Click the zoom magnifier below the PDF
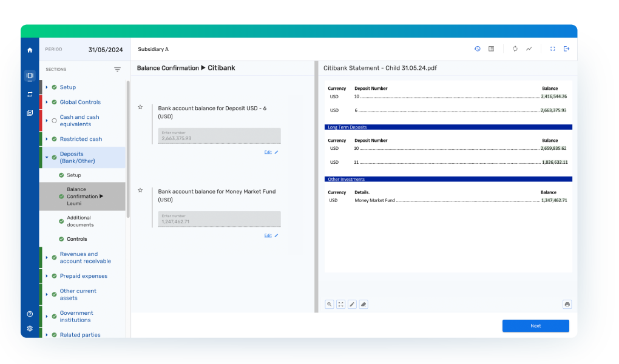 tap(330, 305)
